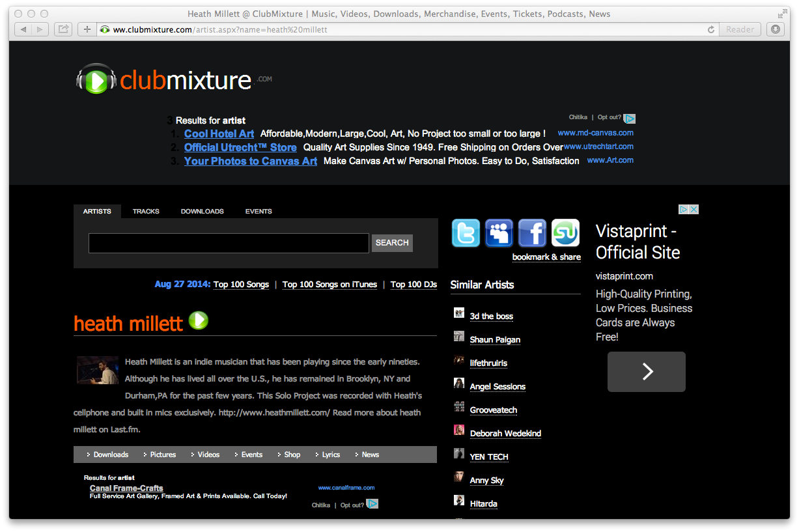This screenshot has width=799, height=532.
Task: Open the Top 100 DJs link
Action: point(414,285)
